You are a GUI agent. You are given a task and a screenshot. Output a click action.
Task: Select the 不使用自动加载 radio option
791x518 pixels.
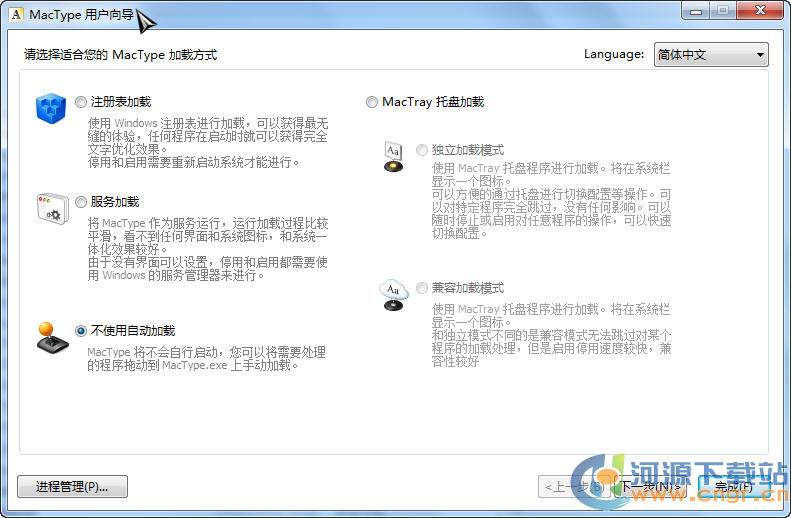click(x=81, y=331)
